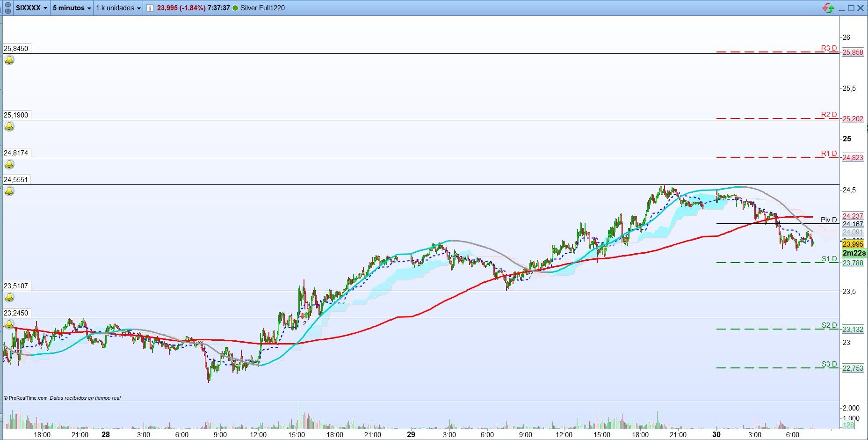
Task: Click the alert bell under 23,2450
Action: click(9, 324)
